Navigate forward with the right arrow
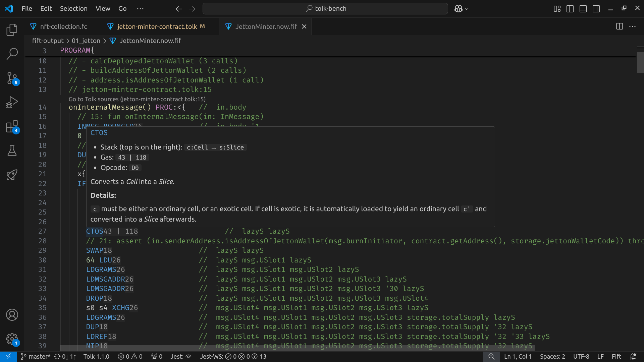The width and height of the screenshot is (644, 362). 192,9
